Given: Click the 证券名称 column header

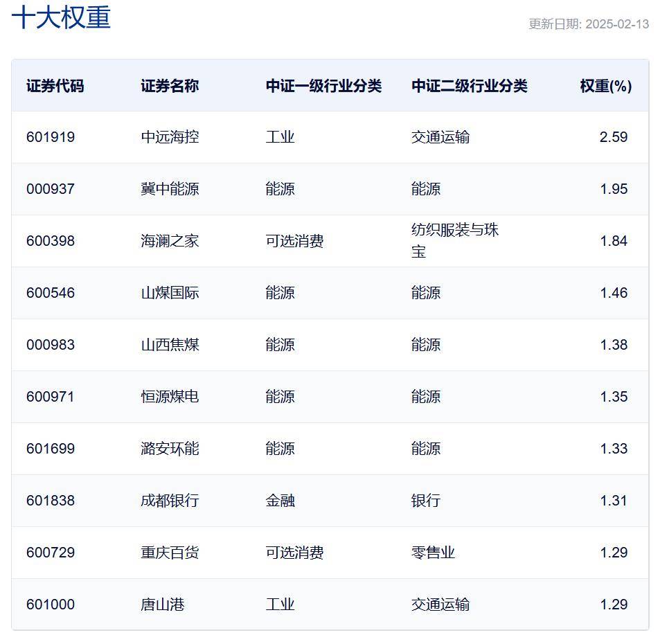Looking at the screenshot, I should 170,86.
